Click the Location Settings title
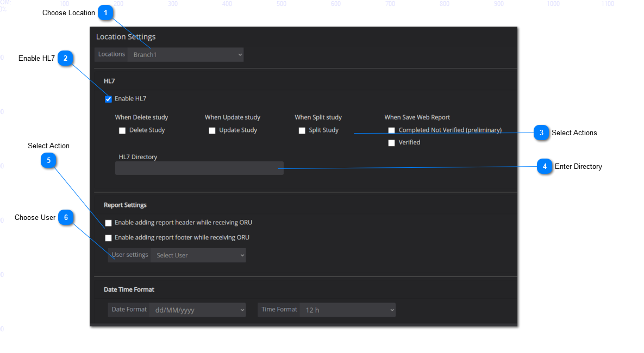Viewport: 644px width, 353px height. tap(126, 37)
